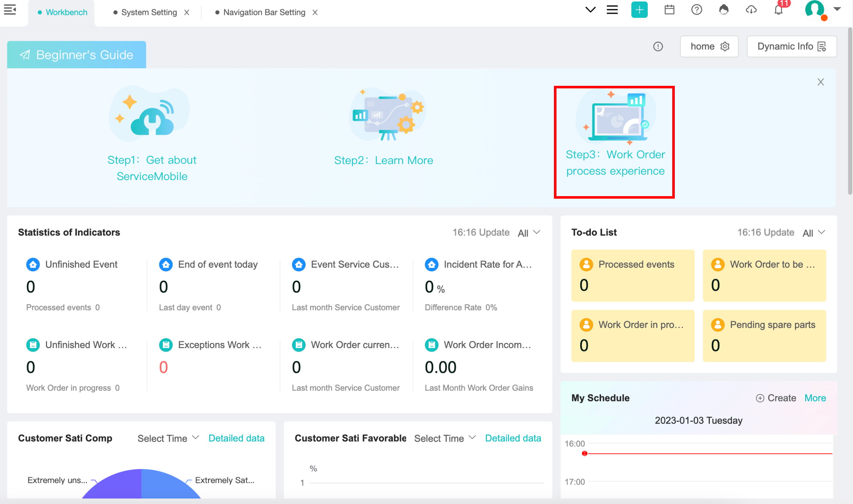The height and width of the screenshot is (504, 853).
Task: Close the Beginner's Guide panel
Action: point(821,82)
